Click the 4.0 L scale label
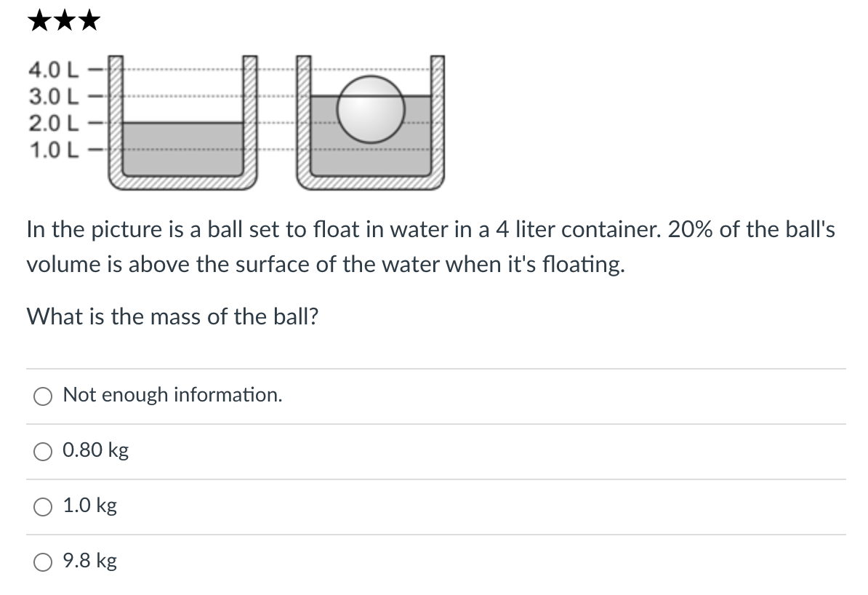 pos(53,71)
